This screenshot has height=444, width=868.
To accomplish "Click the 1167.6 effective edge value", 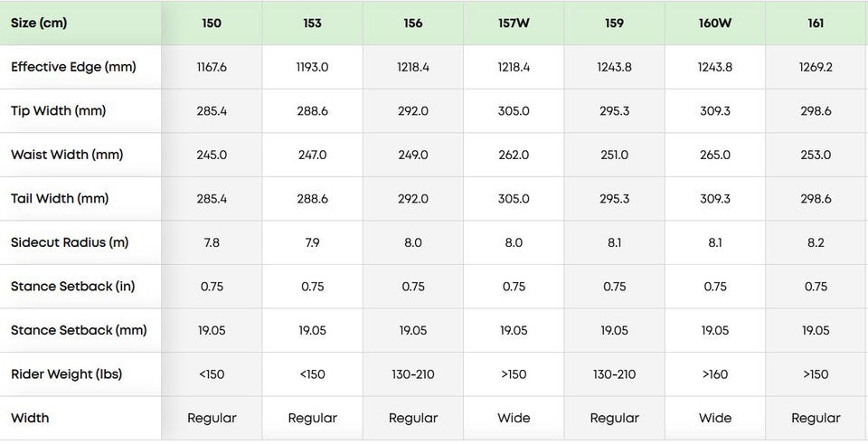I will point(212,67).
